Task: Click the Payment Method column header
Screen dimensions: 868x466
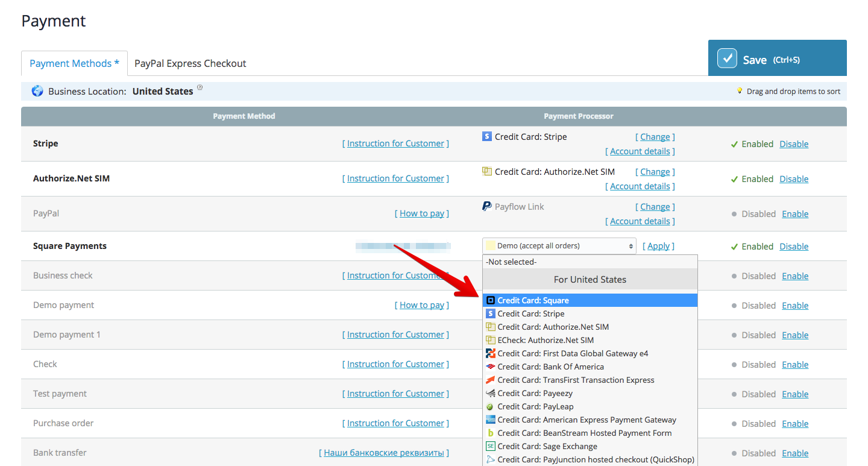Action: tap(244, 116)
